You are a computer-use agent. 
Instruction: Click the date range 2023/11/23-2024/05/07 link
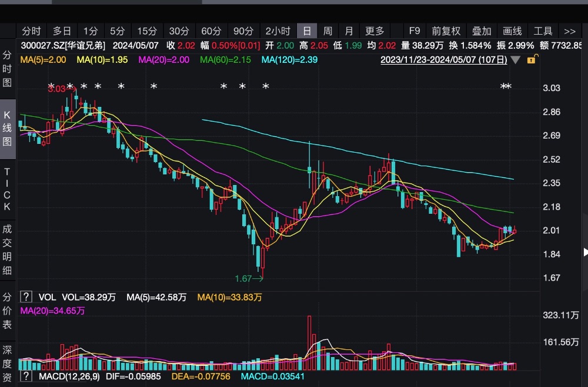[443, 60]
